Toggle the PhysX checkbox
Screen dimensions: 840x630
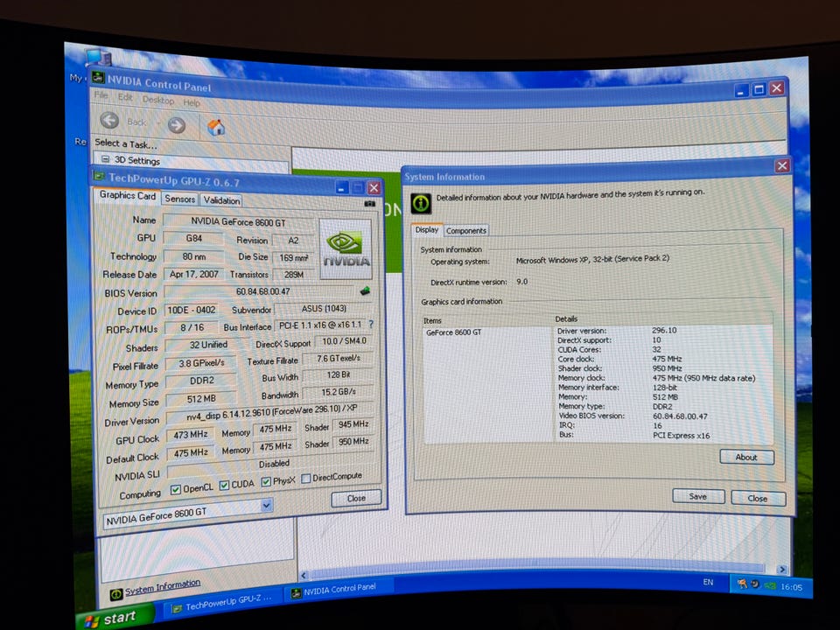pyautogui.click(x=266, y=481)
